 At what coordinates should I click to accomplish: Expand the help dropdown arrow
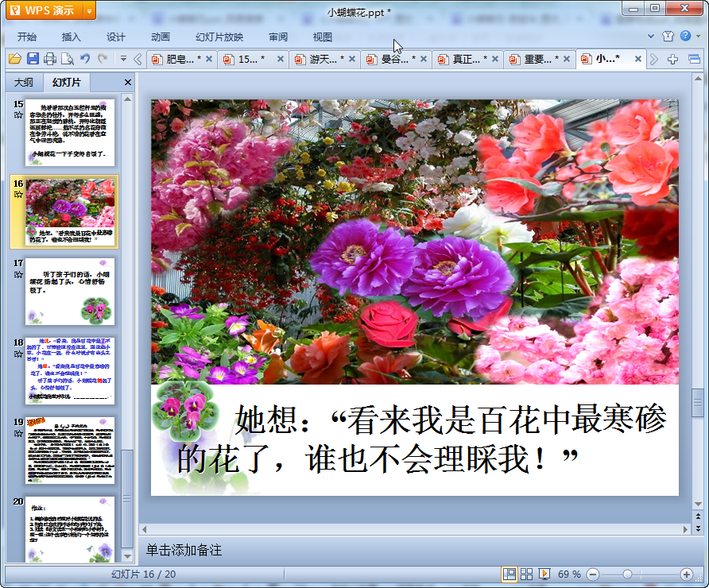[699, 37]
